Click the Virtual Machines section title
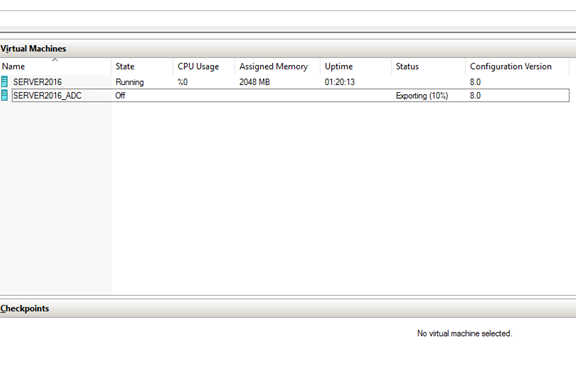Viewport: 576px width, 367px height. point(33,48)
